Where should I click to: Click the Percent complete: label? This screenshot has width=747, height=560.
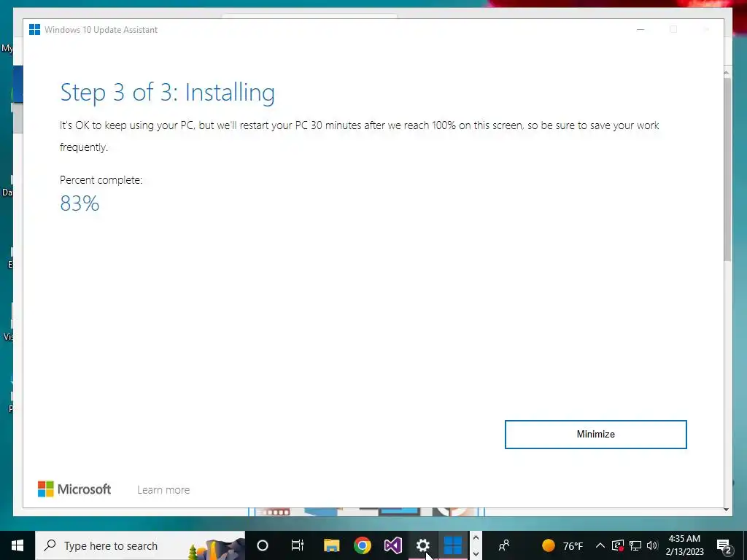[101, 180]
